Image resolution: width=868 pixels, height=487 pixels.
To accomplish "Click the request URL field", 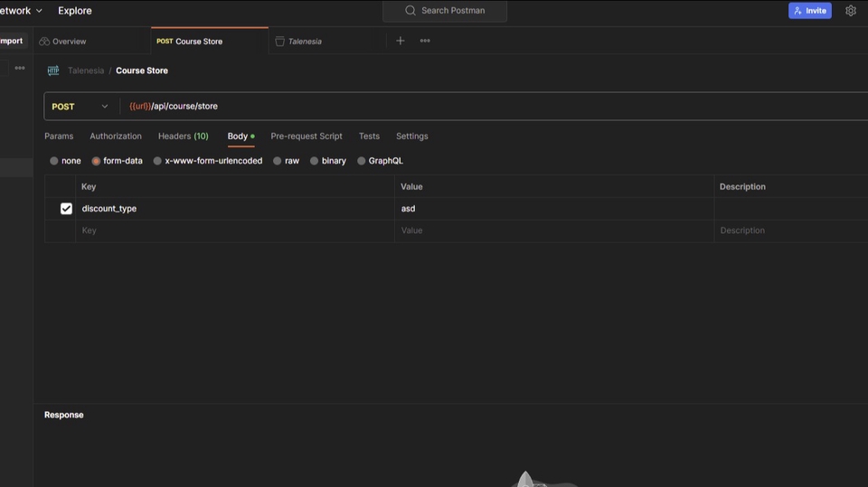I will [495, 107].
